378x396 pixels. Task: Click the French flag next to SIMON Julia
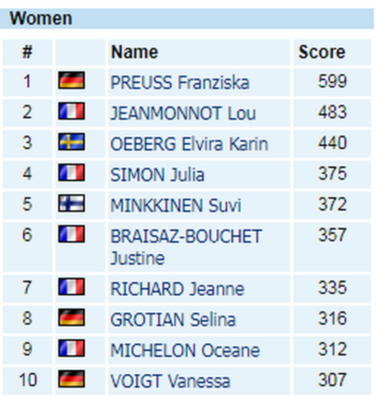[72, 172]
